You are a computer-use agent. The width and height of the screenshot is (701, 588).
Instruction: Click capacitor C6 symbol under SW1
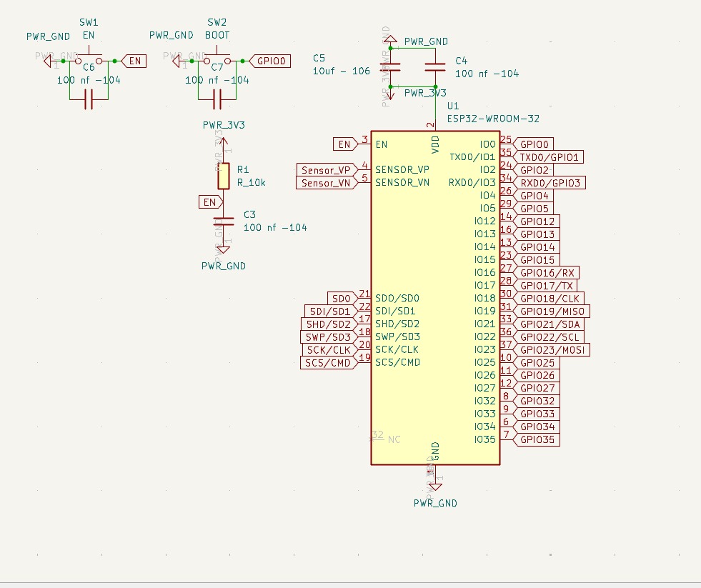pyautogui.click(x=89, y=99)
